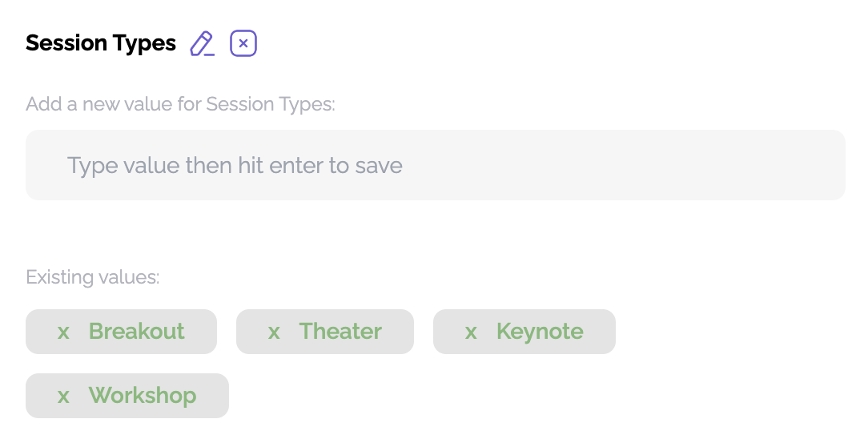
Task: Remove the Workshop value using its x
Action: 63,396
